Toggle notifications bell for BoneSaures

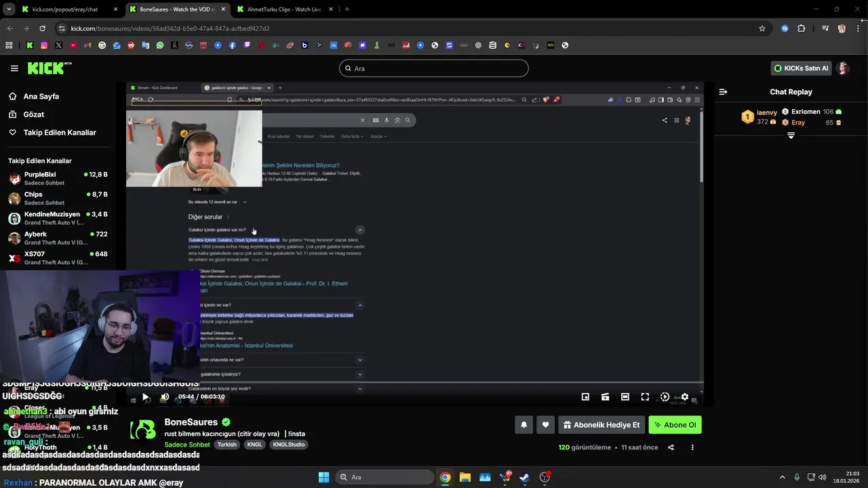(x=524, y=425)
